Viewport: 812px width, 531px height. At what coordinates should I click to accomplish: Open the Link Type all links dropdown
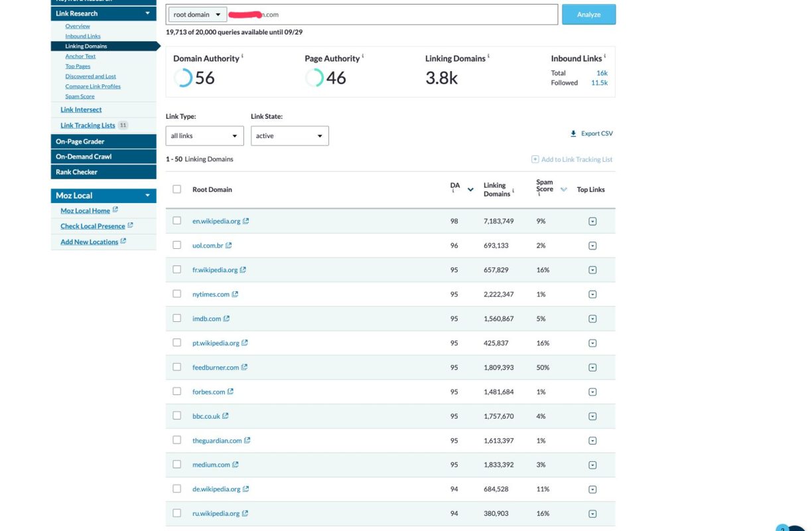[204, 135]
